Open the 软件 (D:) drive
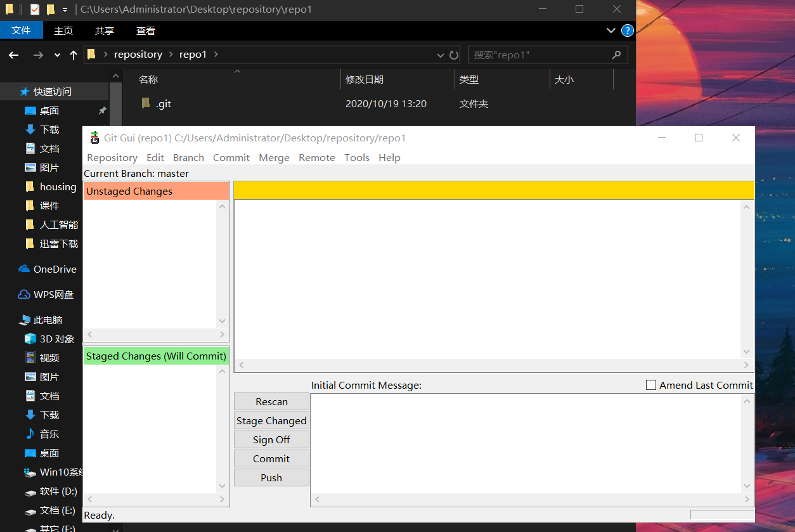 tap(58, 491)
